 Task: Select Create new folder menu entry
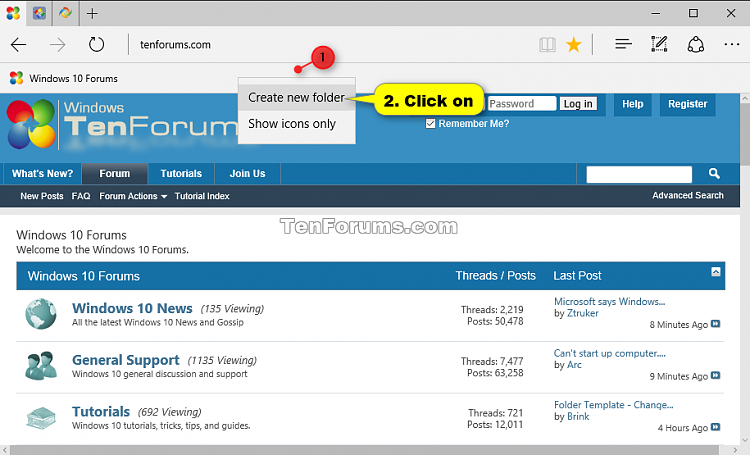click(x=297, y=98)
